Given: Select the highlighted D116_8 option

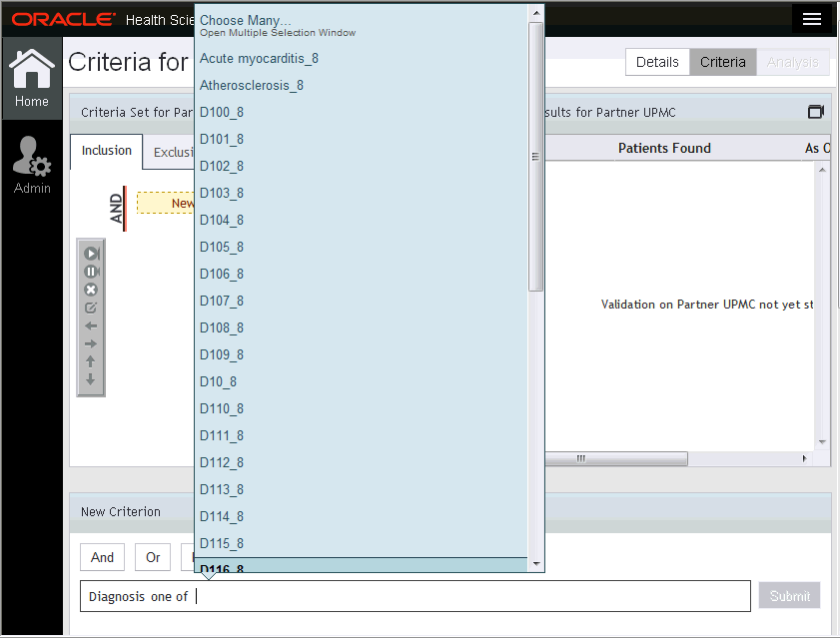Looking at the screenshot, I should pyautogui.click(x=362, y=565).
